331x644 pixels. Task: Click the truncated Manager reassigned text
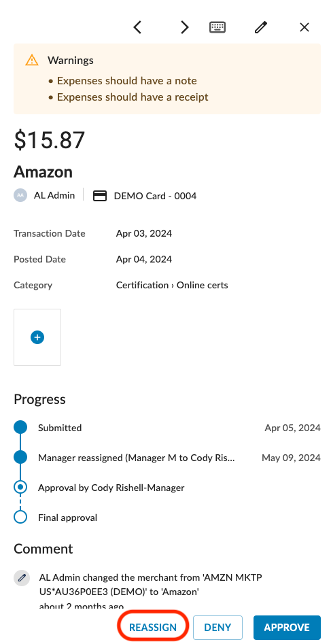coord(137,458)
